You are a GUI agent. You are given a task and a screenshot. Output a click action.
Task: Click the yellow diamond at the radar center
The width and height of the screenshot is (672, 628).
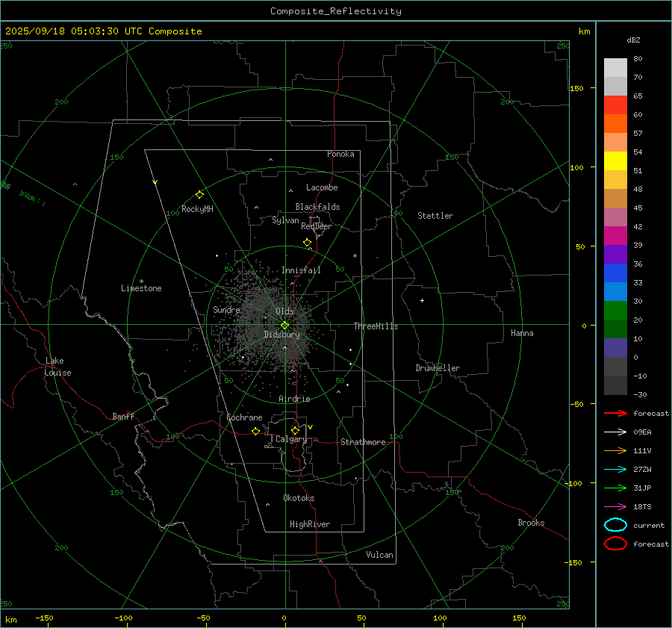pyautogui.click(x=284, y=325)
